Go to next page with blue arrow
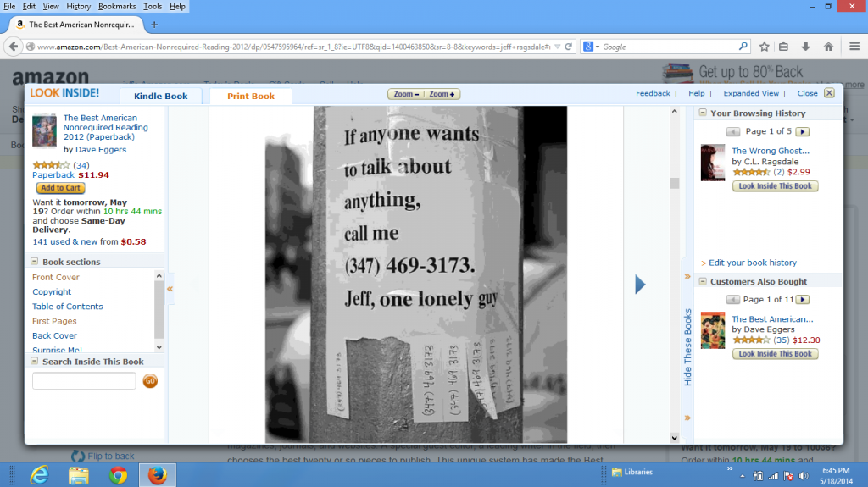Viewport: 868px width, 487px height. (640, 285)
